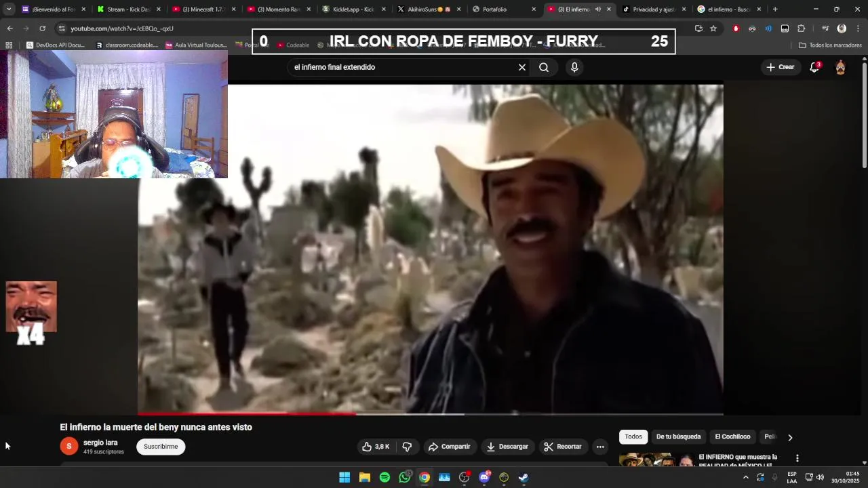Subscribe with the Suscribirme button
This screenshot has height=488, width=868.
pyautogui.click(x=161, y=447)
